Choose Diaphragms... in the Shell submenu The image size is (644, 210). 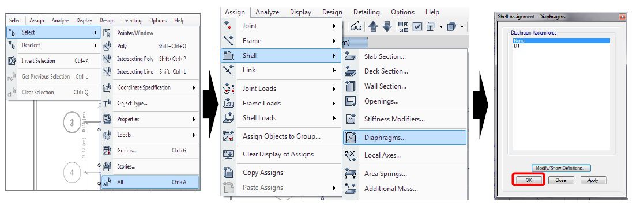[x=405, y=138]
